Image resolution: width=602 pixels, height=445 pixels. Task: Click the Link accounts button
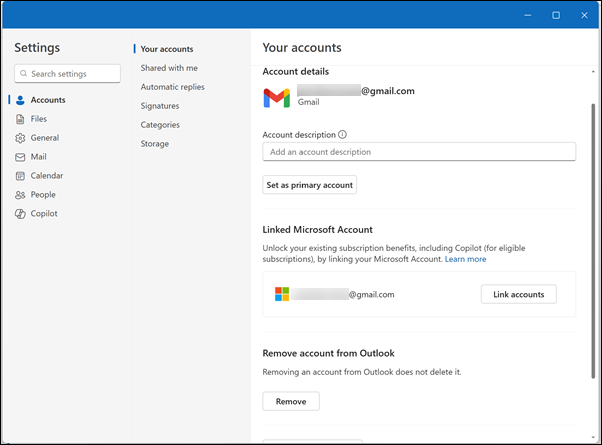click(519, 294)
